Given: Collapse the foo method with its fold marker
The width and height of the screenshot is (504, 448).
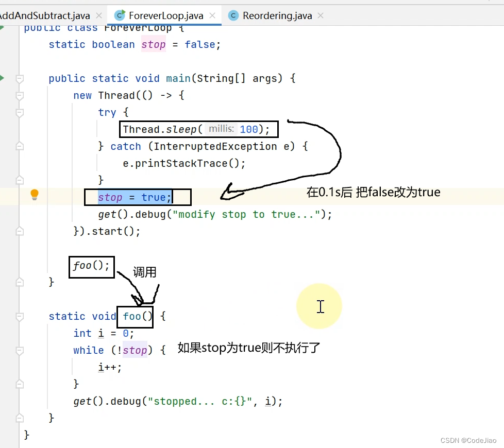Looking at the screenshot, I should pyautogui.click(x=20, y=316).
